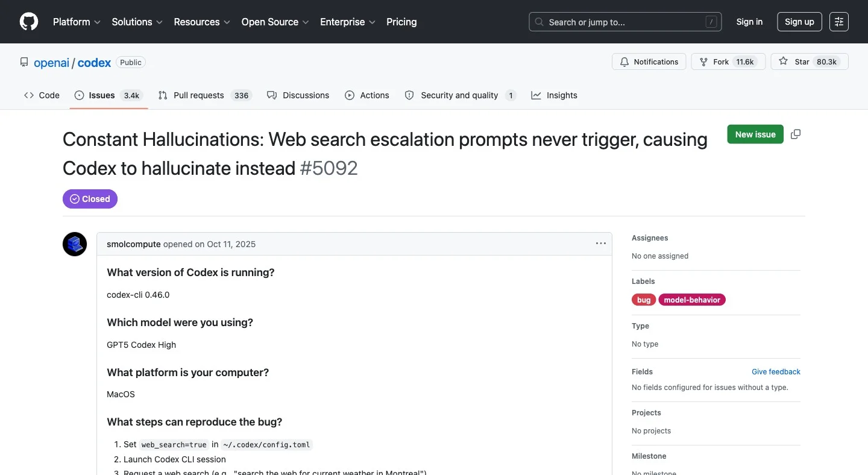
Task: Open smolcompute author profile link
Action: (134, 244)
